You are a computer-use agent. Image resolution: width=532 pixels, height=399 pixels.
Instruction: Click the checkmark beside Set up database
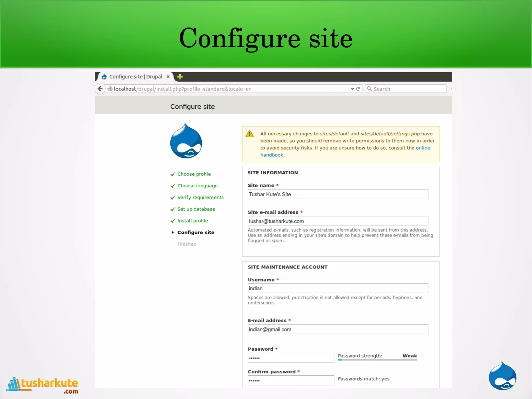(x=173, y=209)
